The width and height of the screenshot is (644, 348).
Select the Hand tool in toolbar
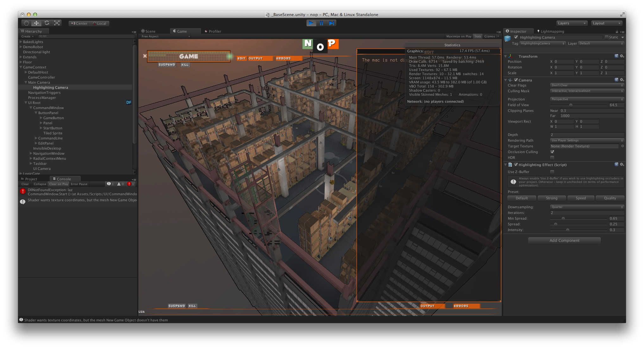26,23
